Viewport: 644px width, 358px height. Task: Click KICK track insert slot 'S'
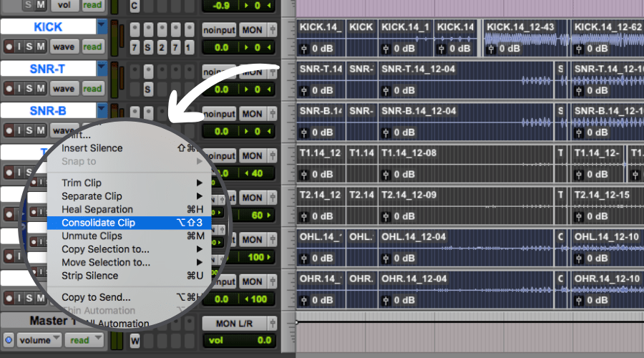(x=148, y=47)
